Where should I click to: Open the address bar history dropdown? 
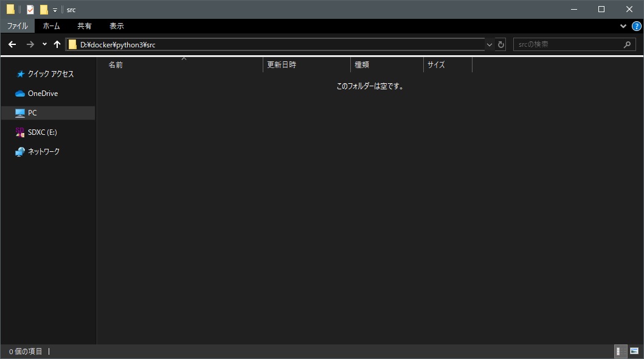(490, 44)
